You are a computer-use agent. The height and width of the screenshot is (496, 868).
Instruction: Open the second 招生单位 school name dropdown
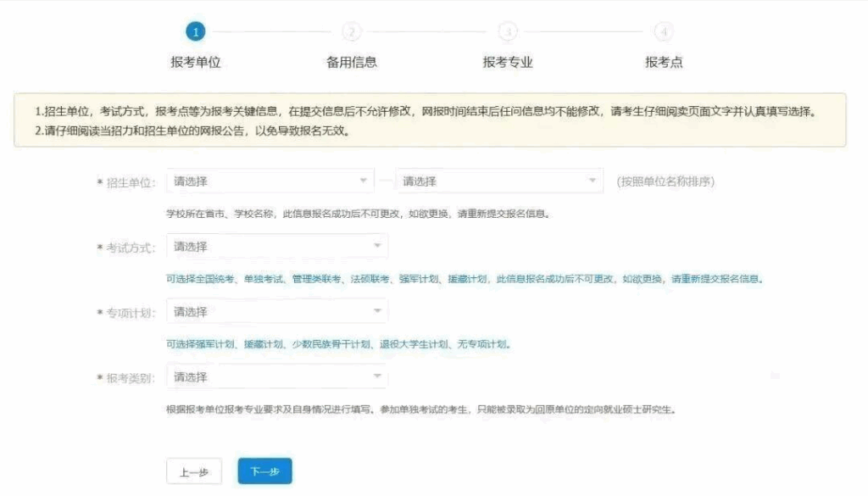[498, 181]
